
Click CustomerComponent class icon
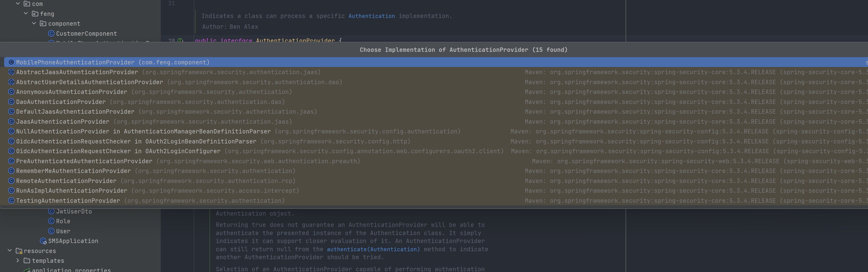tap(51, 33)
